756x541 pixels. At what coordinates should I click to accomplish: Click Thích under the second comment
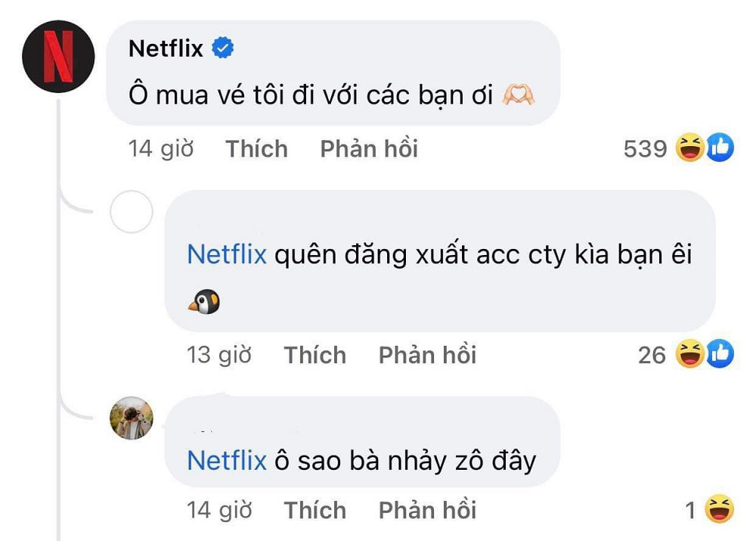[x=315, y=355]
